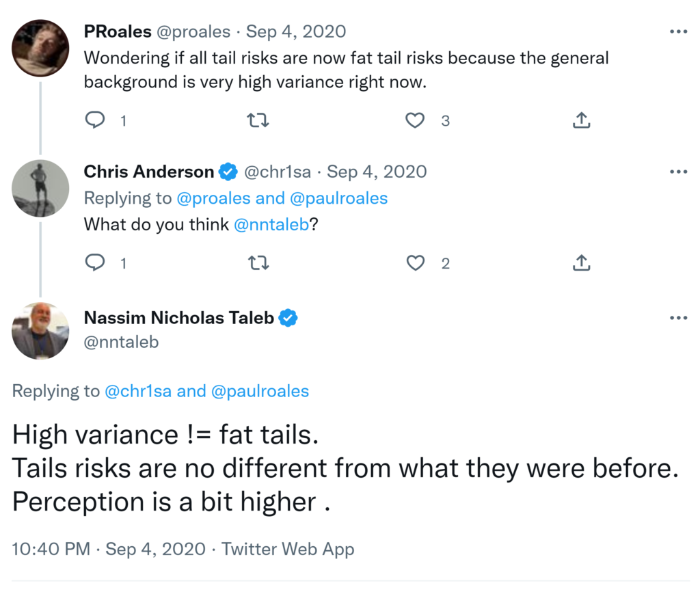Viewport: 700px width, 594px height.
Task: Click the 10:40 PM Sep 4, 2020 timestamp
Action: [x=109, y=549]
